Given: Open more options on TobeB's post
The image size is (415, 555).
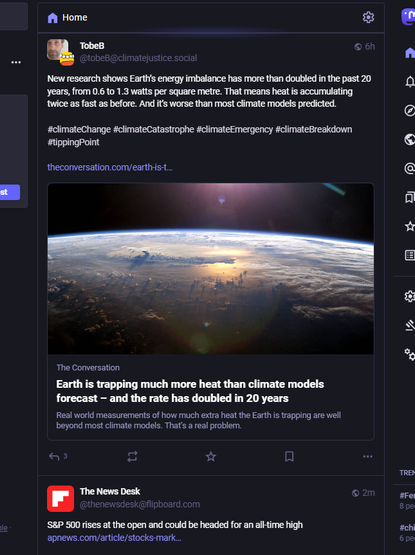Looking at the screenshot, I should coord(368,457).
